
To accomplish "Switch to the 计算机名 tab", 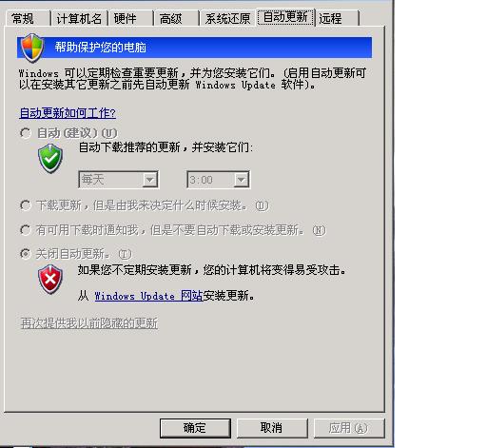I will [79, 18].
